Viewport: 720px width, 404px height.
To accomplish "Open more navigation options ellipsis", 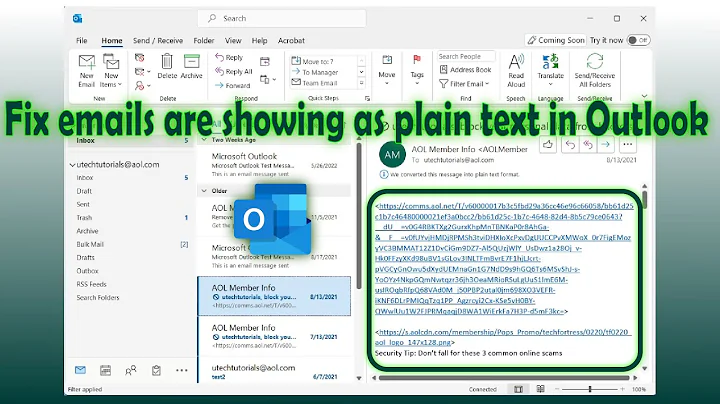I will [x=181, y=370].
